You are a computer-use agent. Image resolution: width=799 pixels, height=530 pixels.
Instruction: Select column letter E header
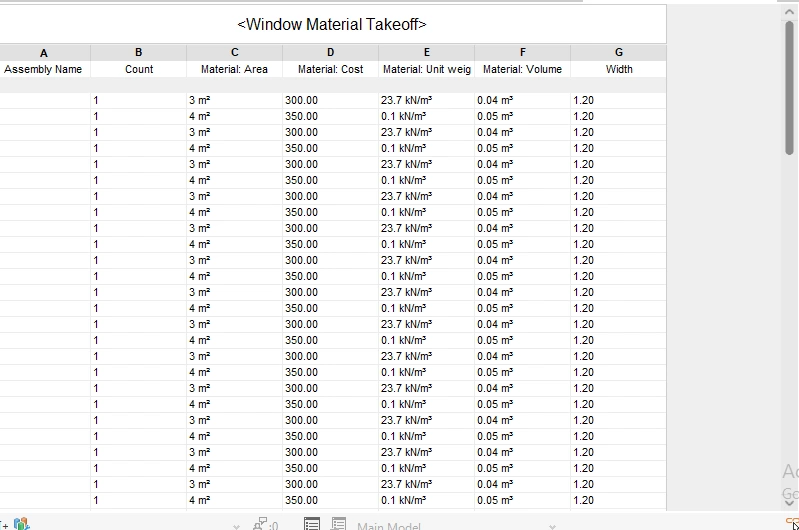(427, 52)
